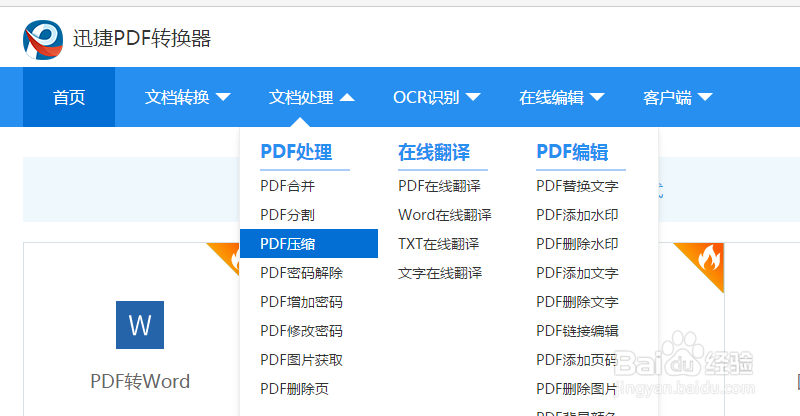The image size is (800, 416).
Task: Select PDF添加水印 option
Action: [577, 215]
